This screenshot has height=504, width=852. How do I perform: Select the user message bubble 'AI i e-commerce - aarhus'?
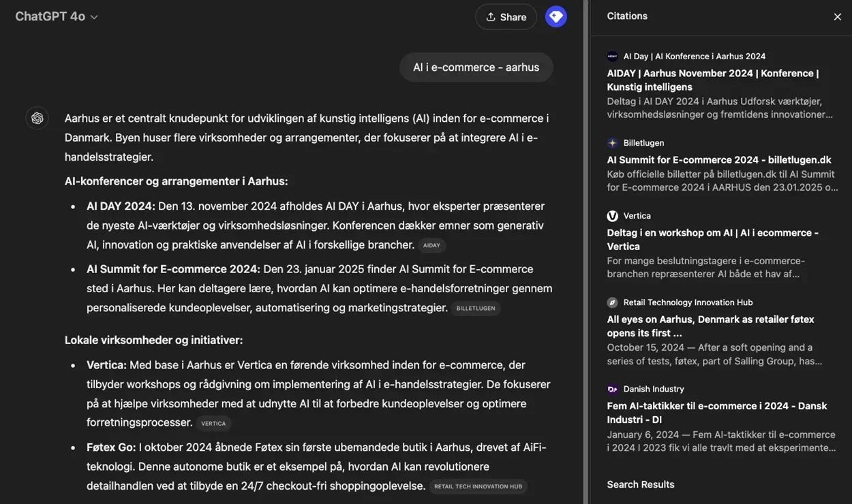click(x=476, y=67)
